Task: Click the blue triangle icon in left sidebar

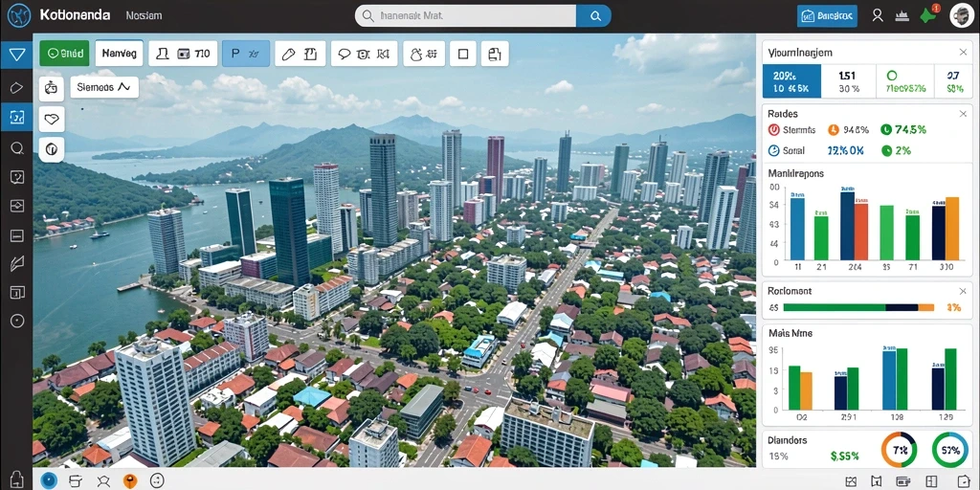Action: [x=17, y=55]
